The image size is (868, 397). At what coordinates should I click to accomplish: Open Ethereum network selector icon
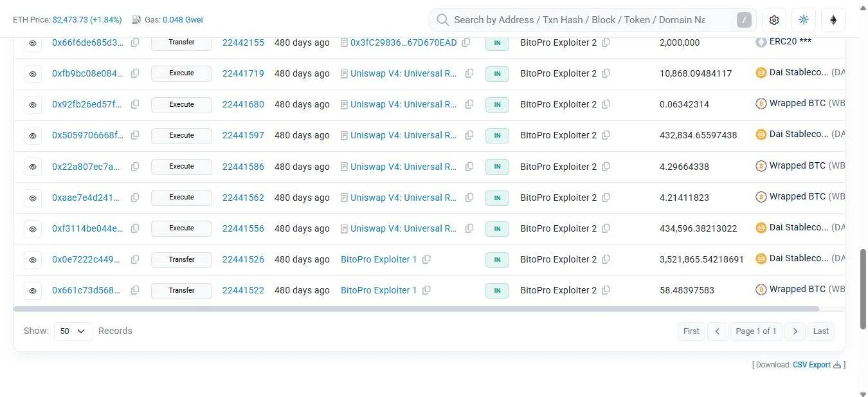click(x=833, y=20)
